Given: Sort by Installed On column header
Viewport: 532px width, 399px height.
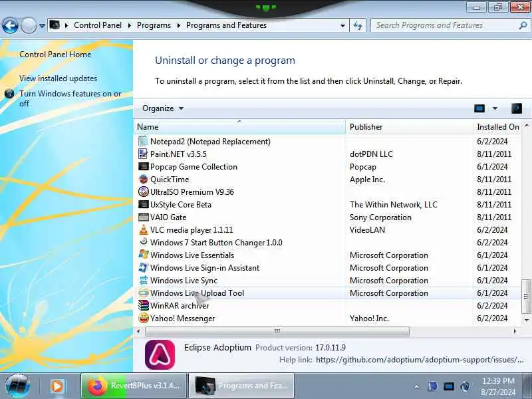Looking at the screenshot, I should tap(497, 127).
